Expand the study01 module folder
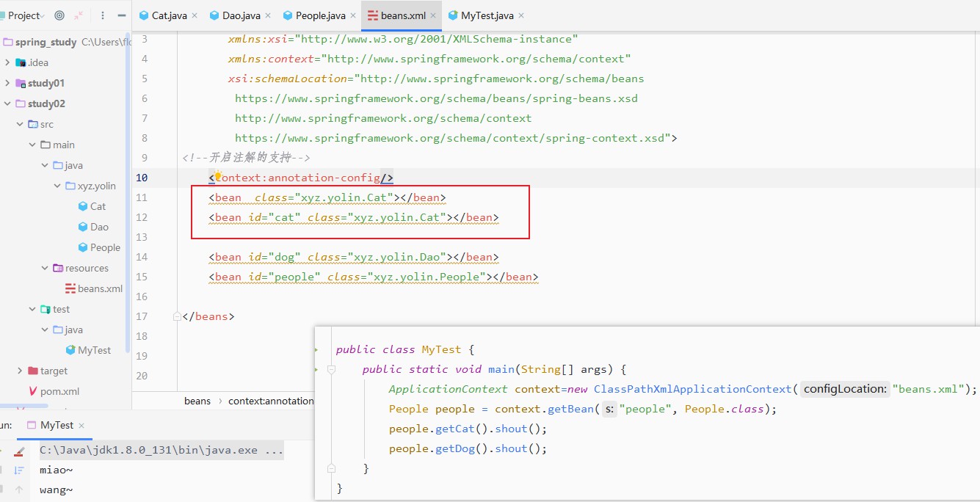Screen dimensions: 980x502 (7, 83)
